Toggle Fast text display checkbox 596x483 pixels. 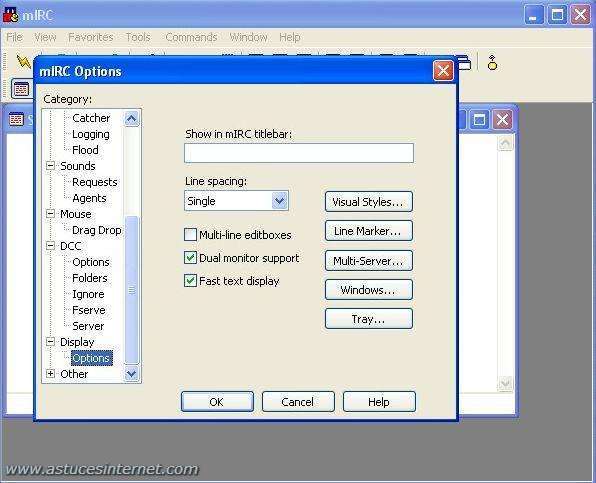point(190,281)
